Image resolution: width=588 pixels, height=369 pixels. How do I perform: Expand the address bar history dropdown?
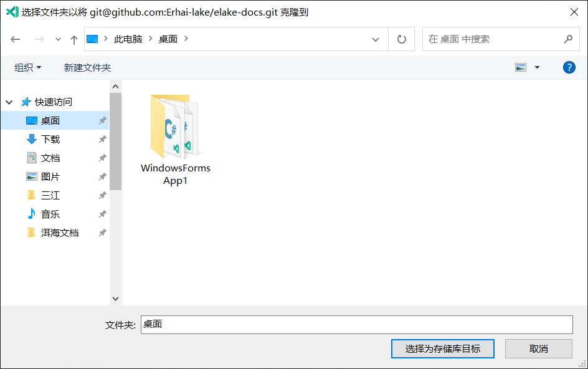[x=376, y=39]
